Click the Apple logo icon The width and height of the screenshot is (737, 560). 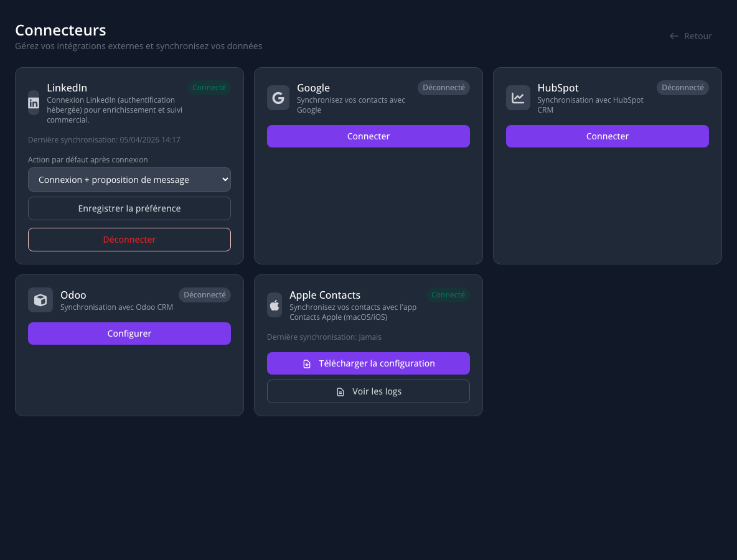[x=275, y=306]
